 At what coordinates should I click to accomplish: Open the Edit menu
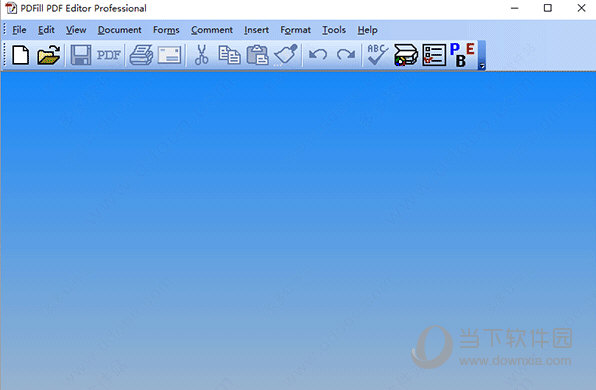tap(46, 30)
